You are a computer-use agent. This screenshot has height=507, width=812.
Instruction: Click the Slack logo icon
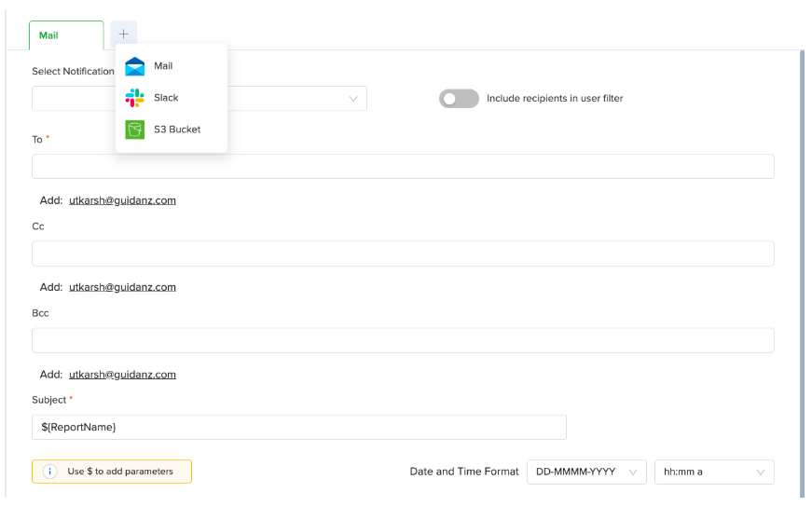(135, 98)
